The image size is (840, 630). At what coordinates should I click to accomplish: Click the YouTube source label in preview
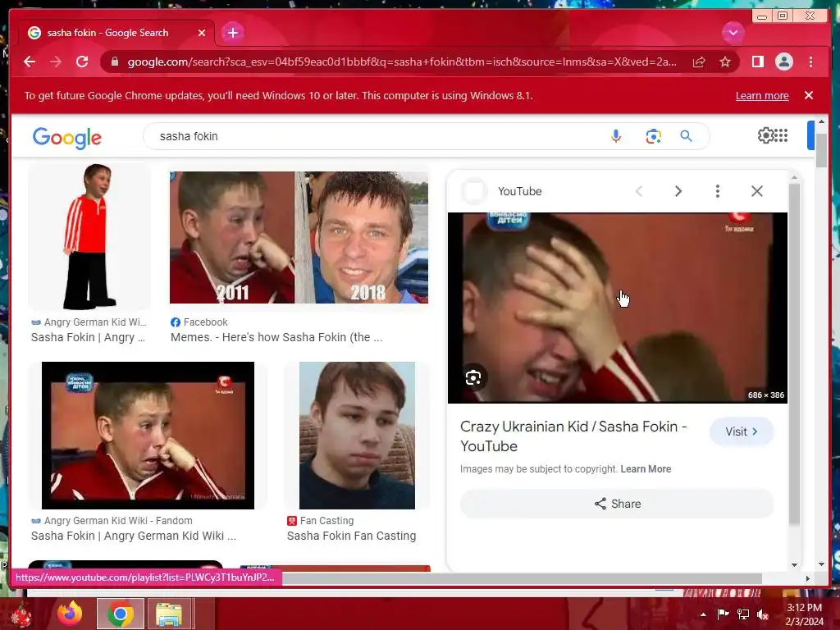click(x=519, y=191)
